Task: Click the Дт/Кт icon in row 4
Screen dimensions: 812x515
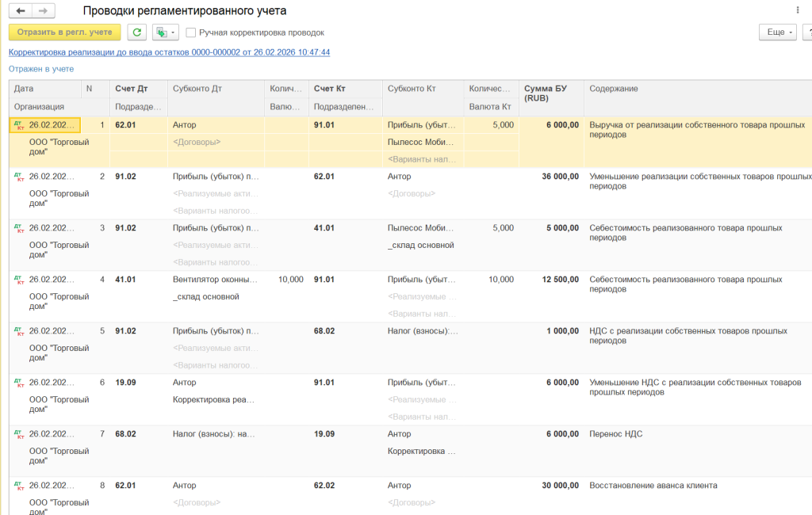Action: (19, 280)
